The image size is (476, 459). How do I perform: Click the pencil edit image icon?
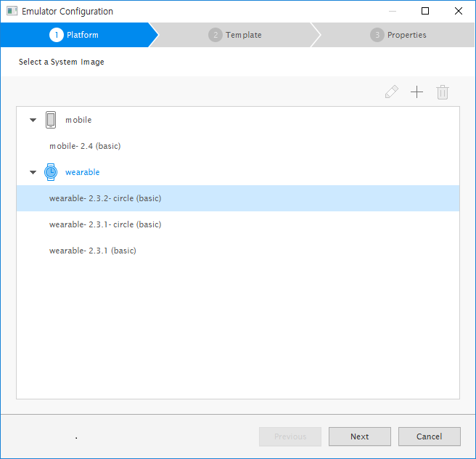point(392,92)
